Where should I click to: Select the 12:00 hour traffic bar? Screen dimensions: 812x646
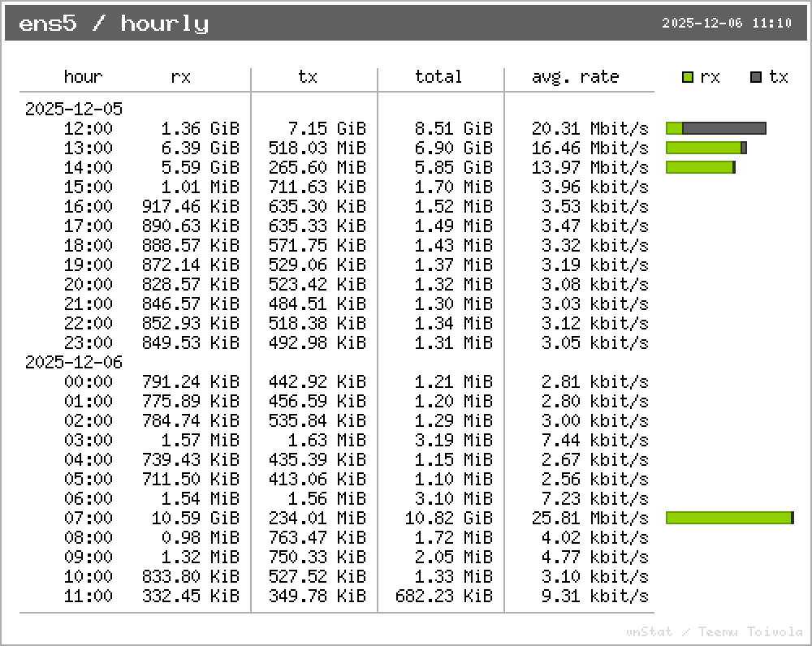(x=715, y=128)
